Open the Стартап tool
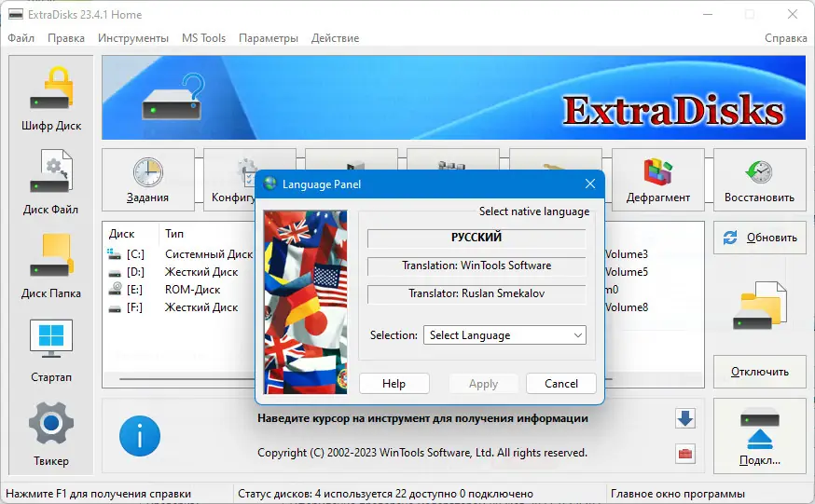The width and height of the screenshot is (815, 504). pyautogui.click(x=51, y=350)
